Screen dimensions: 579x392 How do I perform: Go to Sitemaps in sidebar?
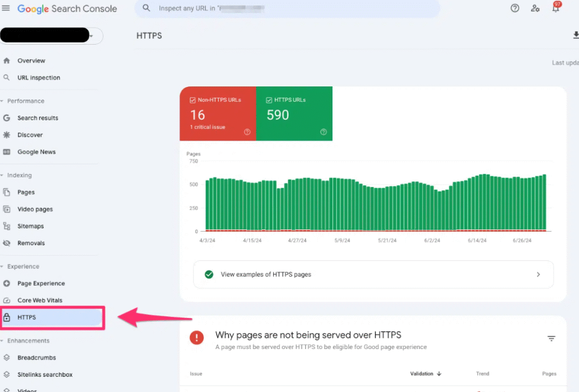click(x=31, y=226)
